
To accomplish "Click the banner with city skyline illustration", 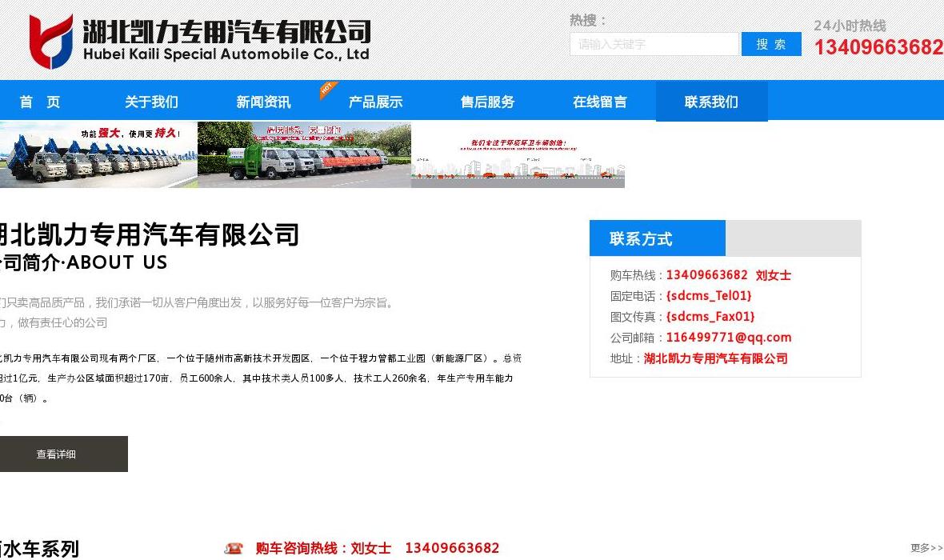I will (x=518, y=154).
